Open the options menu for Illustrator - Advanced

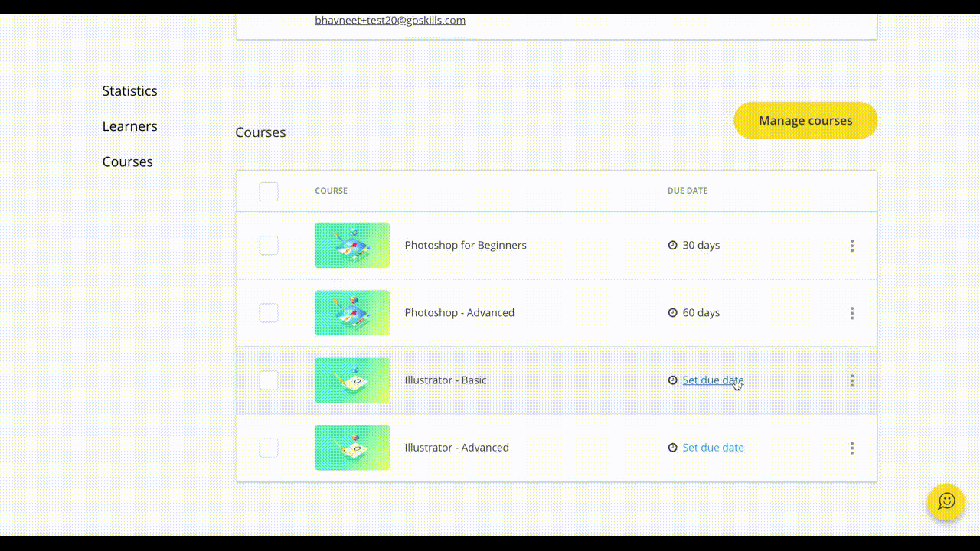(852, 448)
